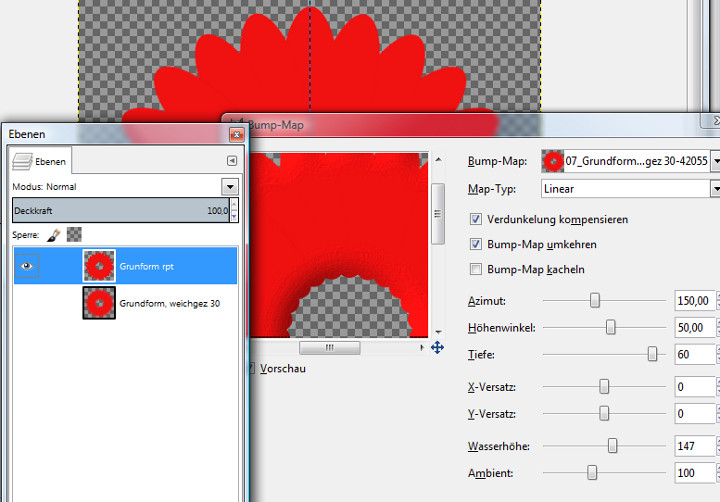
Task: Hide the Grunform rpt layer
Action: (27, 267)
